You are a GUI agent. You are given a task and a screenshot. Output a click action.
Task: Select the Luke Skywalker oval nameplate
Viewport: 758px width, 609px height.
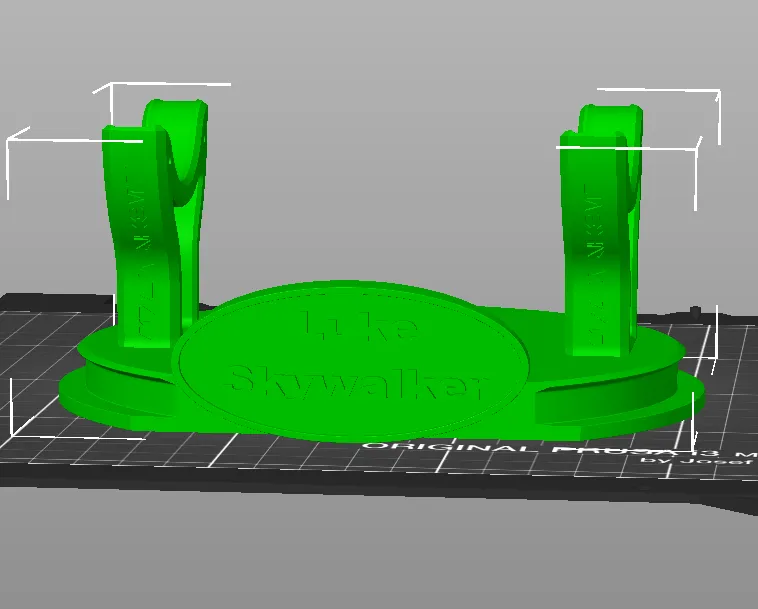coord(352,362)
